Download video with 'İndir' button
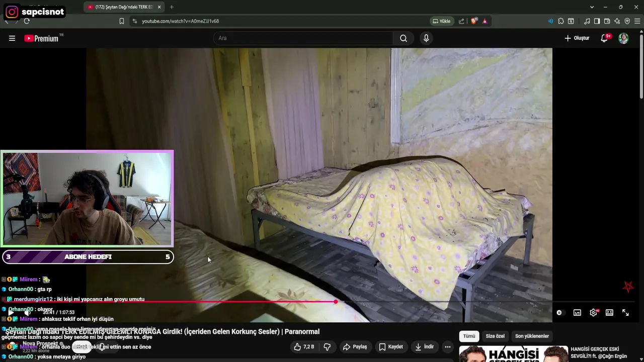Screen dimensions: 644x362 click(x=424, y=347)
